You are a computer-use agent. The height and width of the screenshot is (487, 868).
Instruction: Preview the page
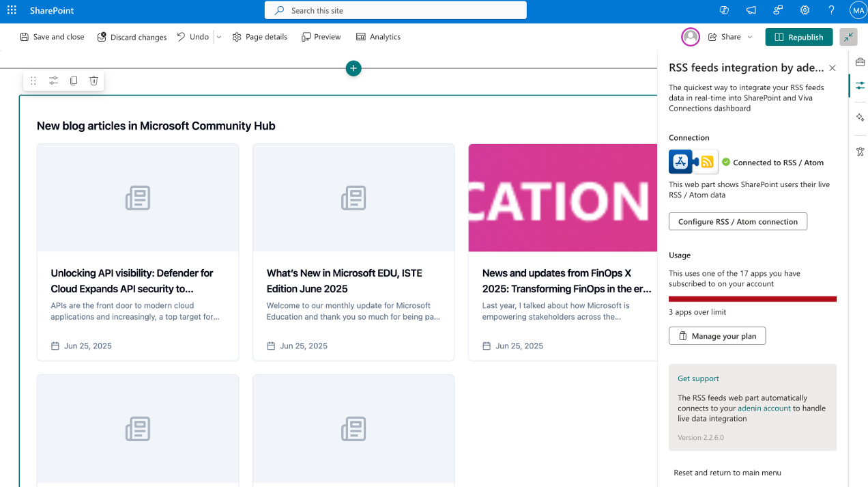[x=321, y=37]
